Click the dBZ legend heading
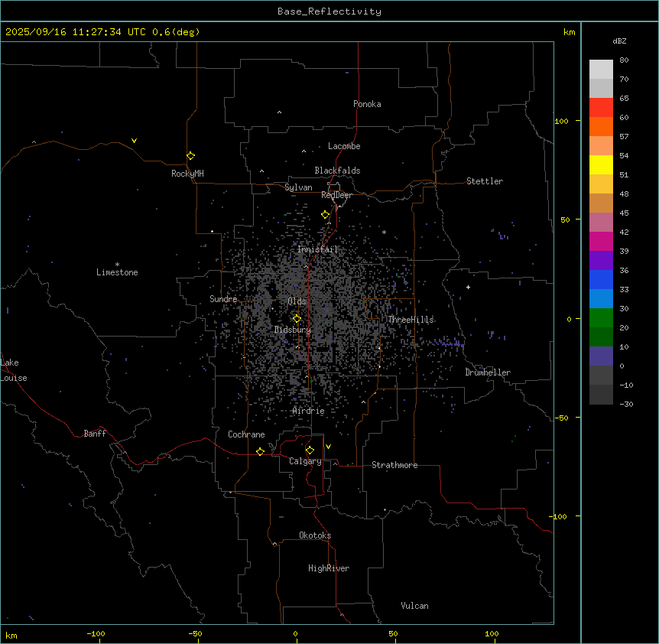The width and height of the screenshot is (659, 644). 620,41
